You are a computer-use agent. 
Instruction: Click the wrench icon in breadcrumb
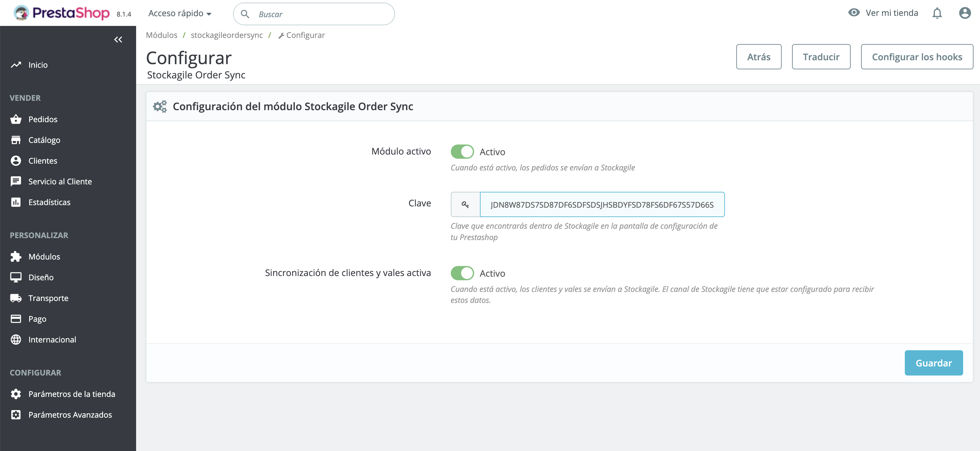(281, 36)
